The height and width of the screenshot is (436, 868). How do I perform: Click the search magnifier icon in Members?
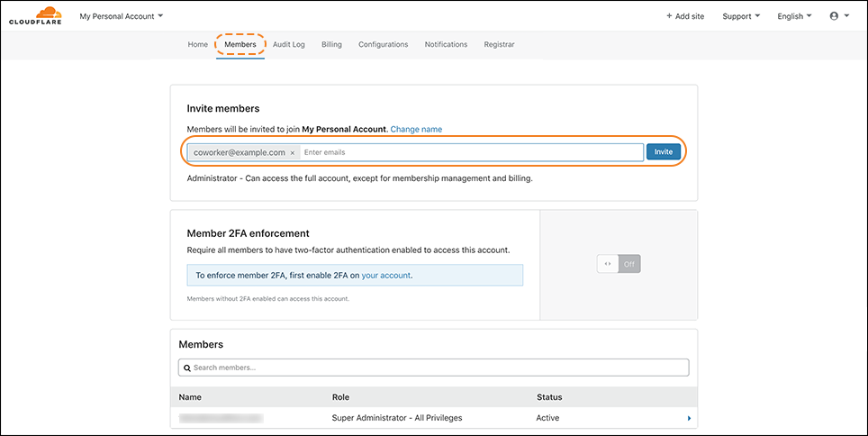coord(186,368)
